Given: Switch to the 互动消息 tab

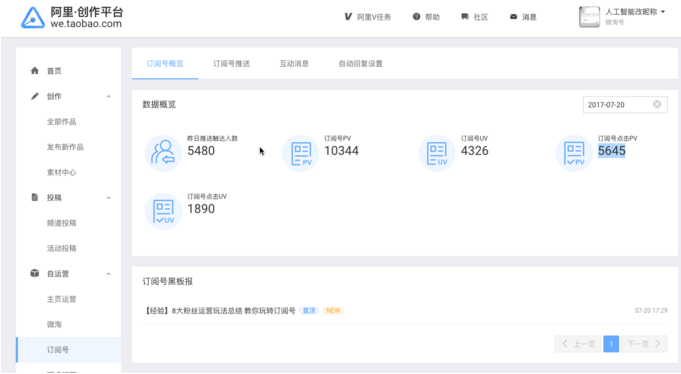Looking at the screenshot, I should (x=294, y=63).
